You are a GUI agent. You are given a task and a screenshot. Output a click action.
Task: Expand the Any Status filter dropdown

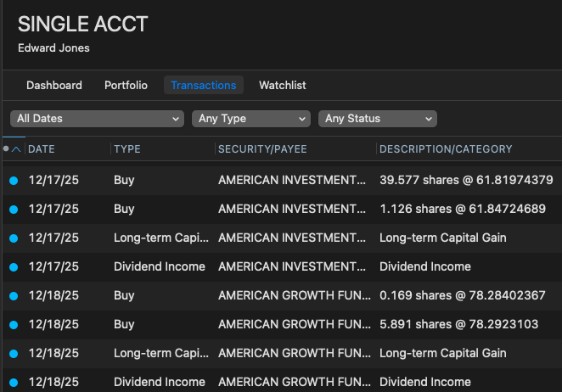pos(377,119)
